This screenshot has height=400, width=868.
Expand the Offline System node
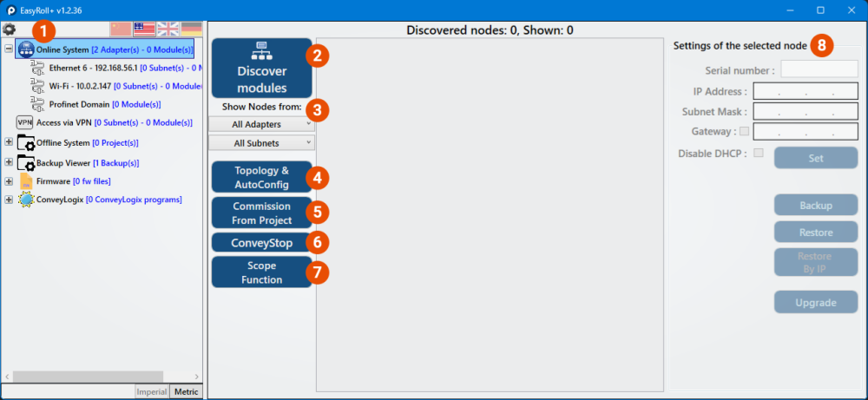[x=9, y=142]
